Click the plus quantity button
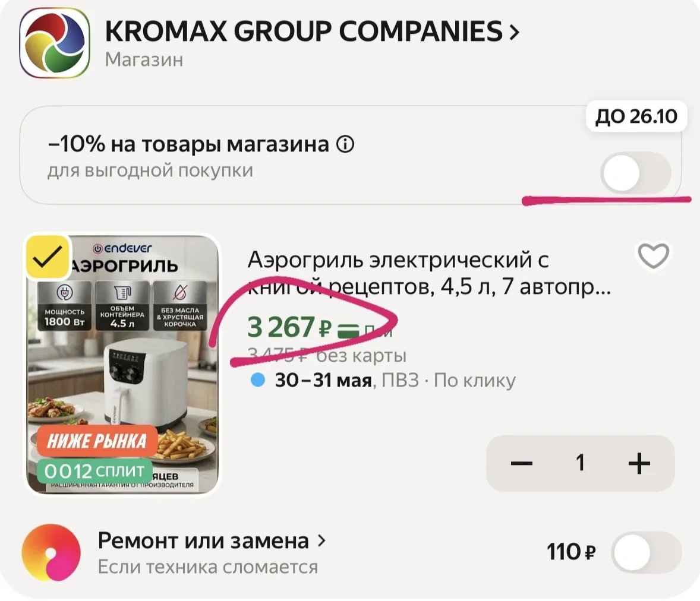This screenshot has height=601, width=700. 639,463
